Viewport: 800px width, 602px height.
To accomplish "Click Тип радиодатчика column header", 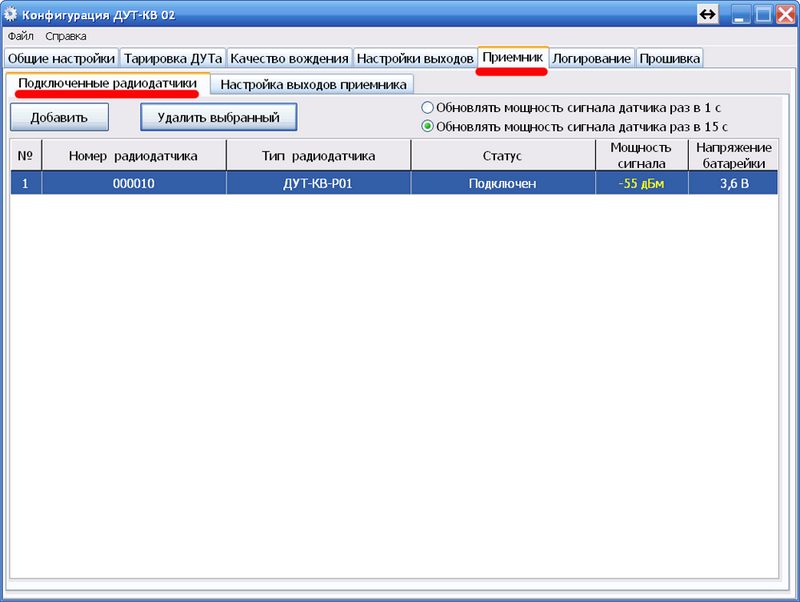I will point(318,155).
